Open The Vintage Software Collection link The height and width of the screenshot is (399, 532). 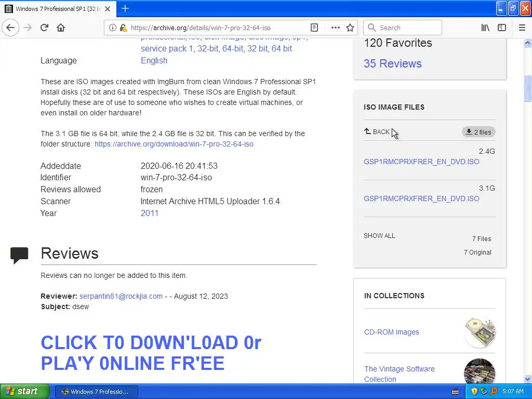tap(400, 374)
